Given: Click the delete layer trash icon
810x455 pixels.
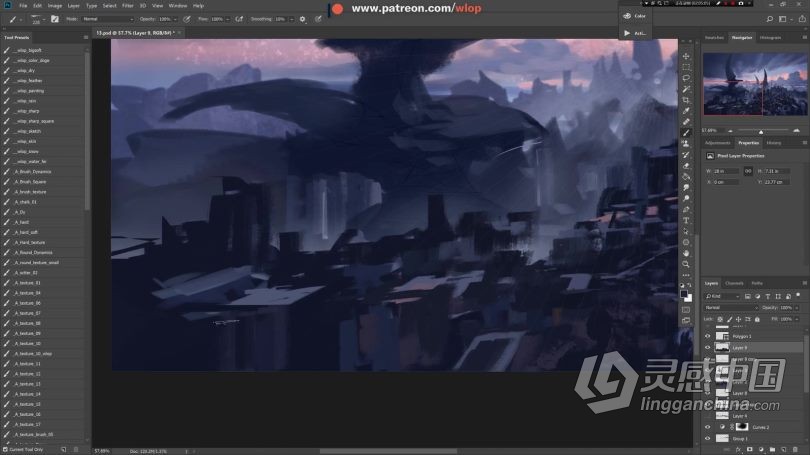Looking at the screenshot, I should click(795, 450).
